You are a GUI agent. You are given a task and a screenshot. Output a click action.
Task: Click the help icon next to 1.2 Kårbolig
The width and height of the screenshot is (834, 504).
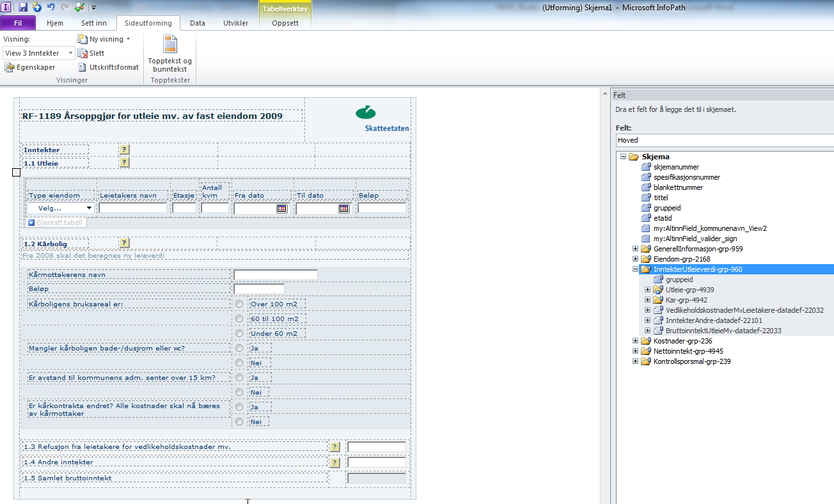[124, 243]
